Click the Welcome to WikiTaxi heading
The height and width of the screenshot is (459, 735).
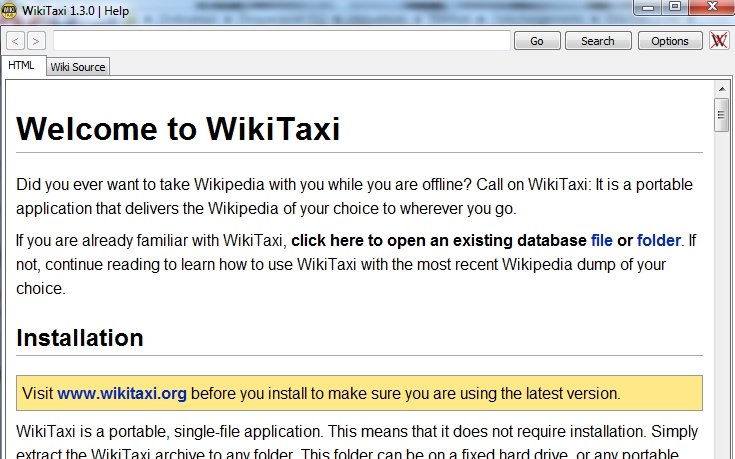[x=178, y=128]
